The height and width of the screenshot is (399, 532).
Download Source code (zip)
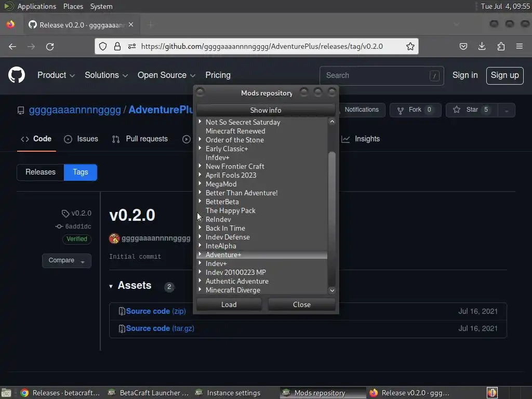[x=156, y=312]
